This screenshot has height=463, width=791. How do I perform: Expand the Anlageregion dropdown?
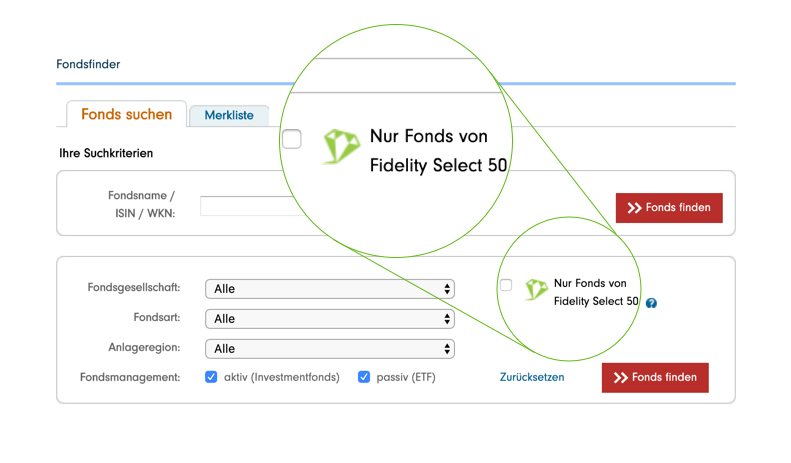pos(329,349)
